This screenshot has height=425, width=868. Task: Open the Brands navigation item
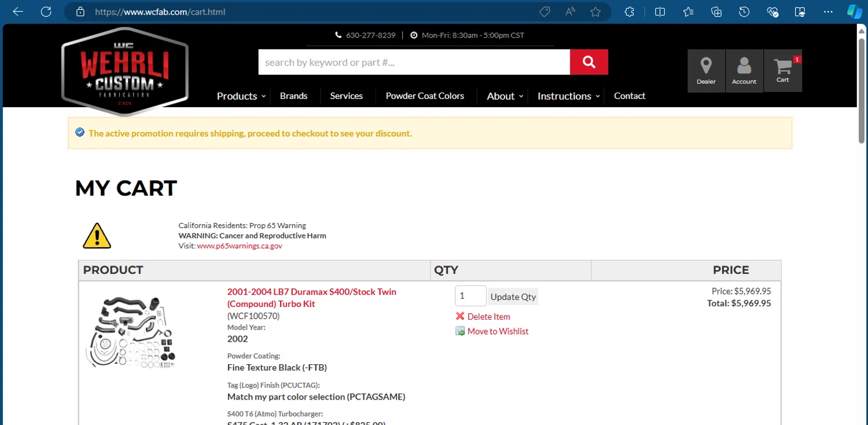point(293,96)
